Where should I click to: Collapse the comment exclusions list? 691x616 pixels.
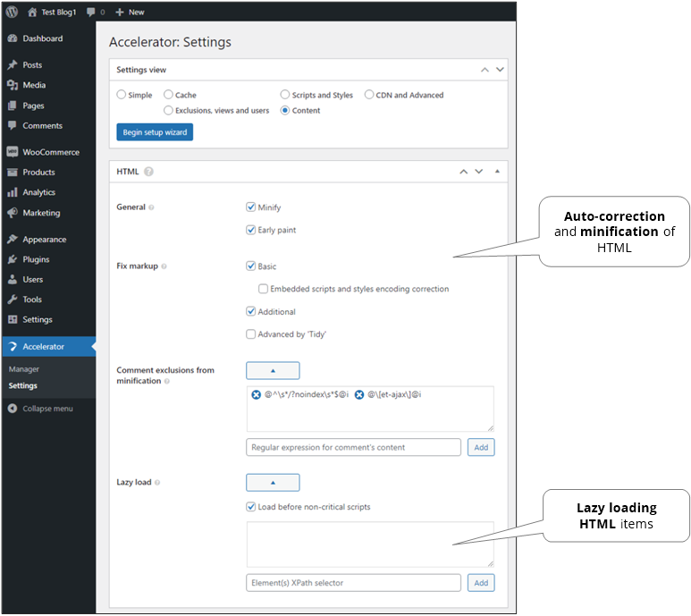point(273,371)
